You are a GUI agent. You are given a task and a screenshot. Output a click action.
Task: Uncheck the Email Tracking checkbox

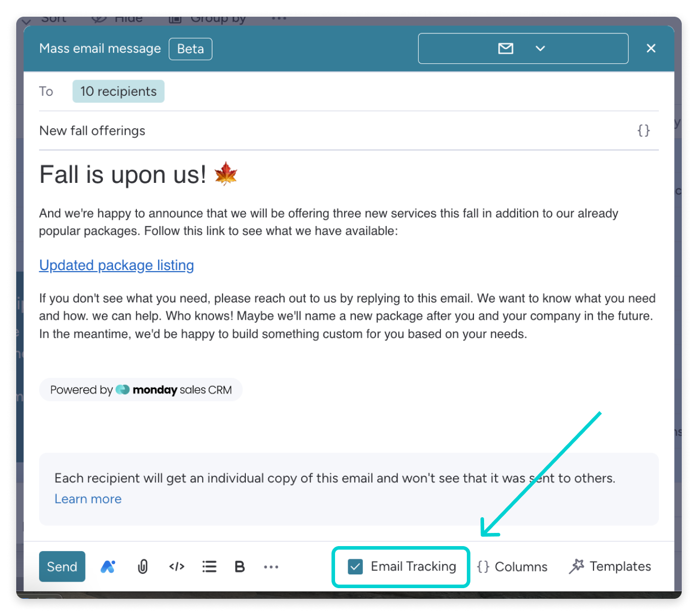(355, 566)
